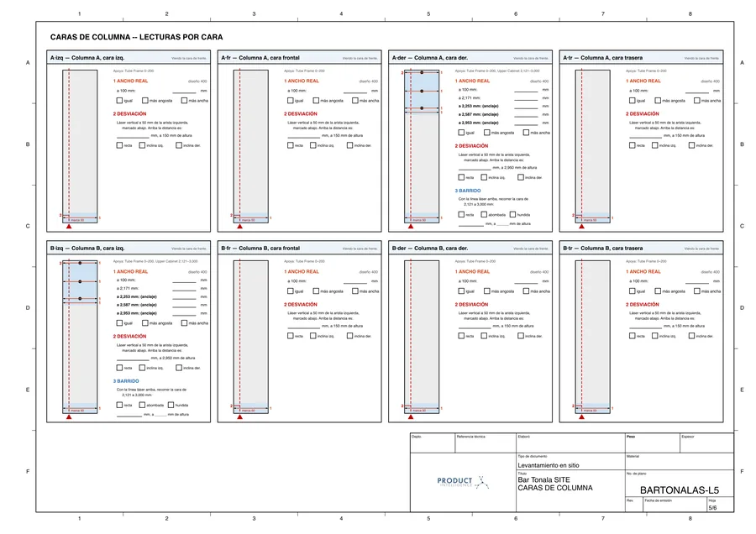Click drawing number "BARTONALAS-L5"
756x534 pixels.
coord(680,490)
